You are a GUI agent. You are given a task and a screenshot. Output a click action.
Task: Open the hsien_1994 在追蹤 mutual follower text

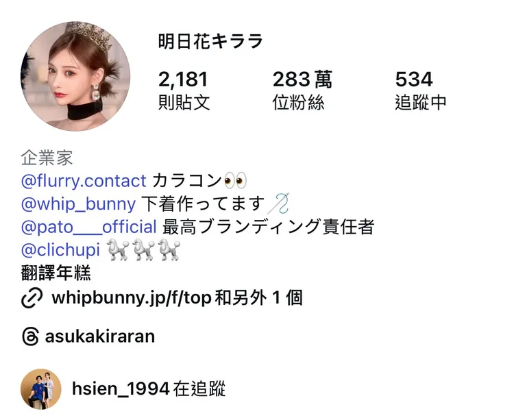point(149,389)
